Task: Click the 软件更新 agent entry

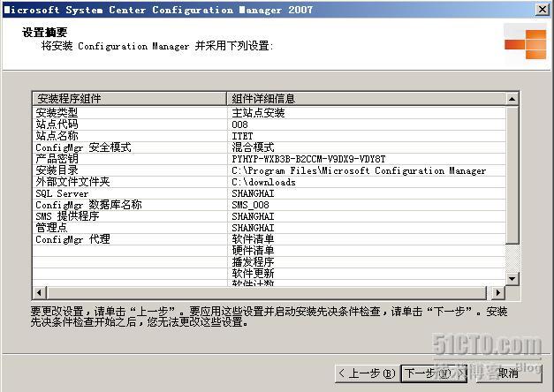Action: pyautogui.click(x=253, y=274)
